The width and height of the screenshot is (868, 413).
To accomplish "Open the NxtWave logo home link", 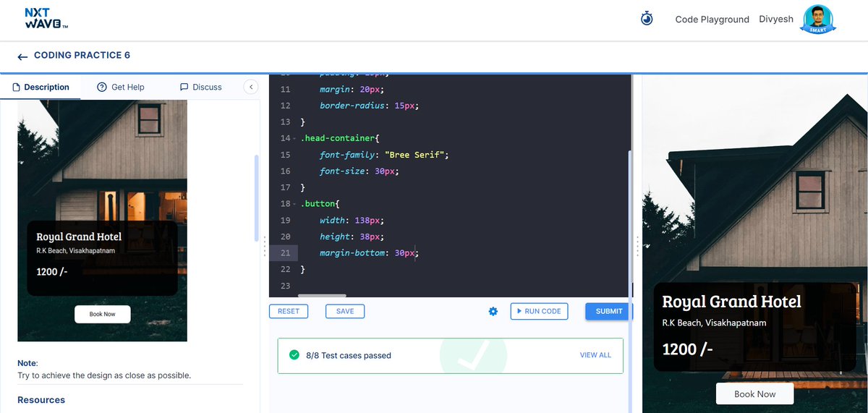I will pyautogui.click(x=46, y=19).
